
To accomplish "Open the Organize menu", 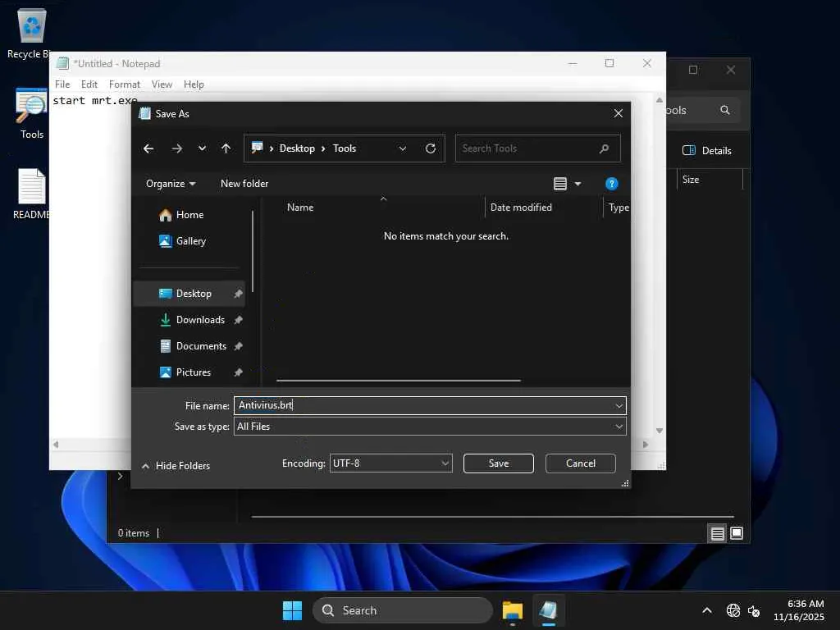I will pos(171,184).
